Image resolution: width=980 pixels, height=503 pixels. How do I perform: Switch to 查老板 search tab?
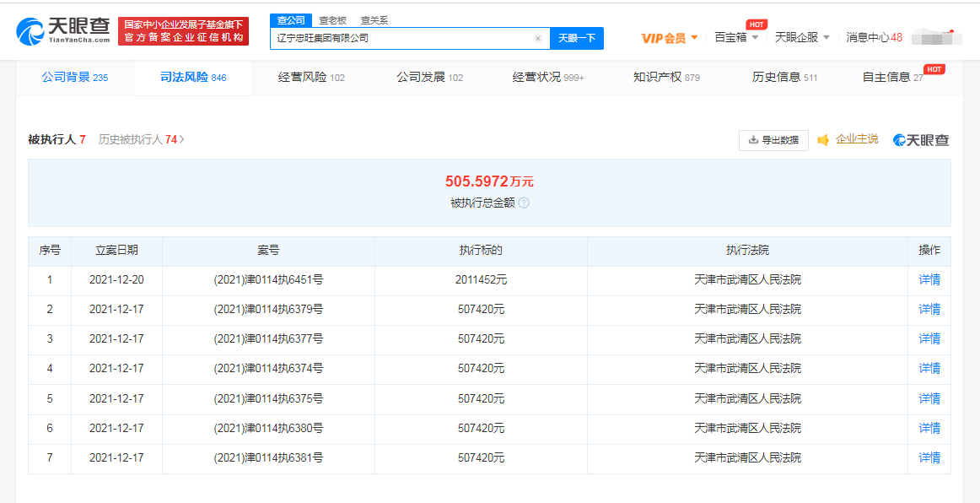pyautogui.click(x=332, y=20)
